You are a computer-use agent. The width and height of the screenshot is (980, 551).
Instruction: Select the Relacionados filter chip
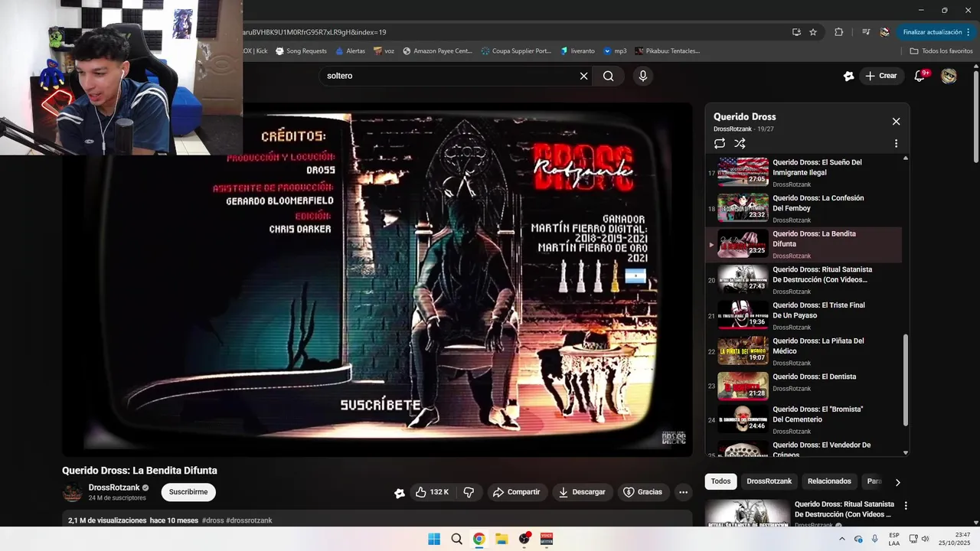point(829,481)
